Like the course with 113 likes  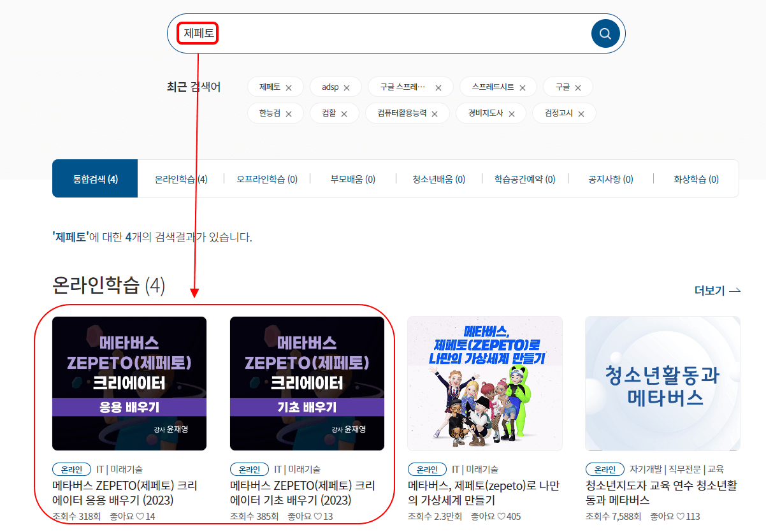pyautogui.click(x=679, y=516)
